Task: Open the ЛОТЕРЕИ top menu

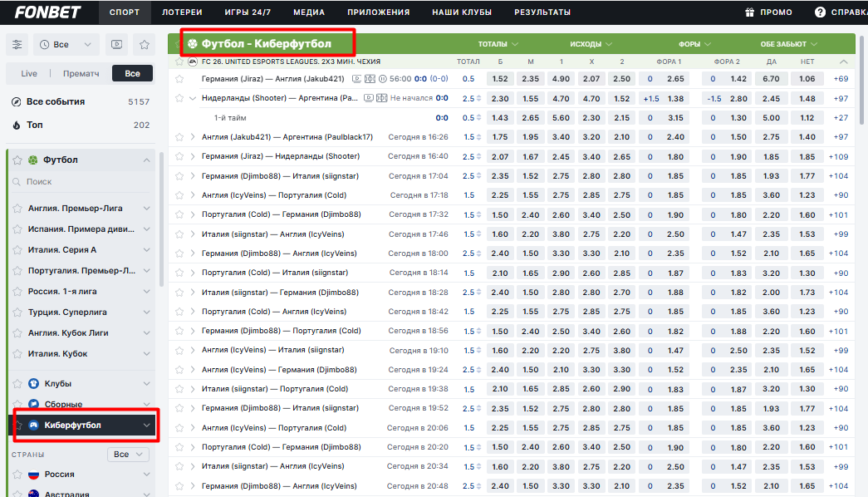Action: pos(182,12)
